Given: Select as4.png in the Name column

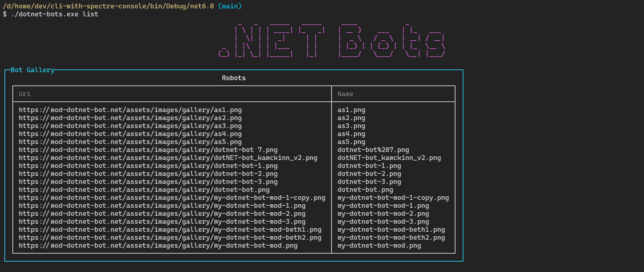Looking at the screenshot, I should pyautogui.click(x=351, y=134).
